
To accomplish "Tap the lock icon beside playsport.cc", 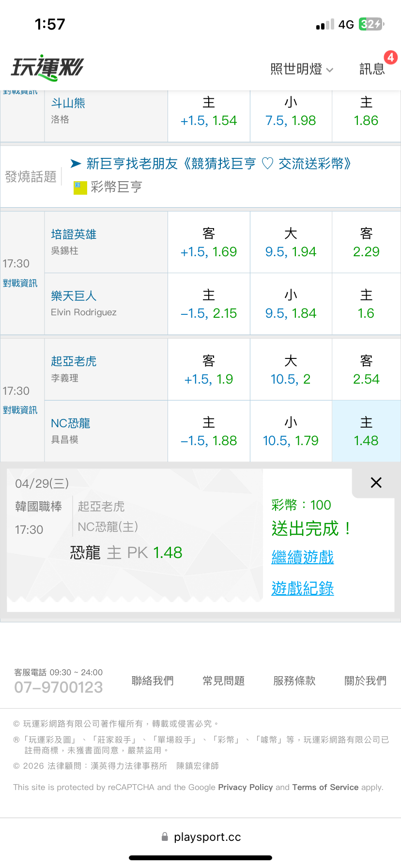I will tap(165, 837).
